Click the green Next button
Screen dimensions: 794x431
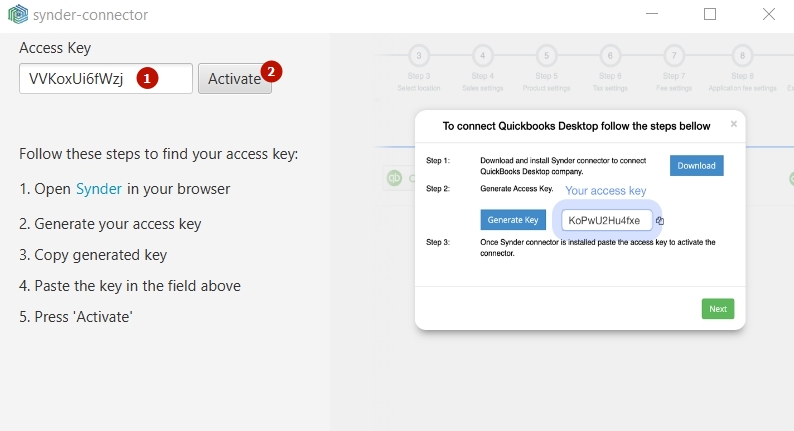(718, 309)
